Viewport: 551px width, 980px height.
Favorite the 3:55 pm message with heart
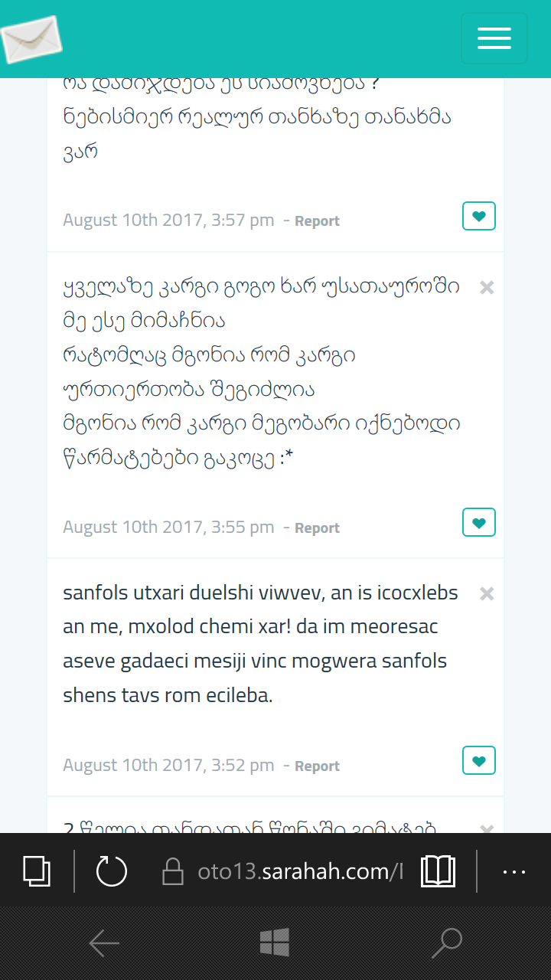[479, 523]
